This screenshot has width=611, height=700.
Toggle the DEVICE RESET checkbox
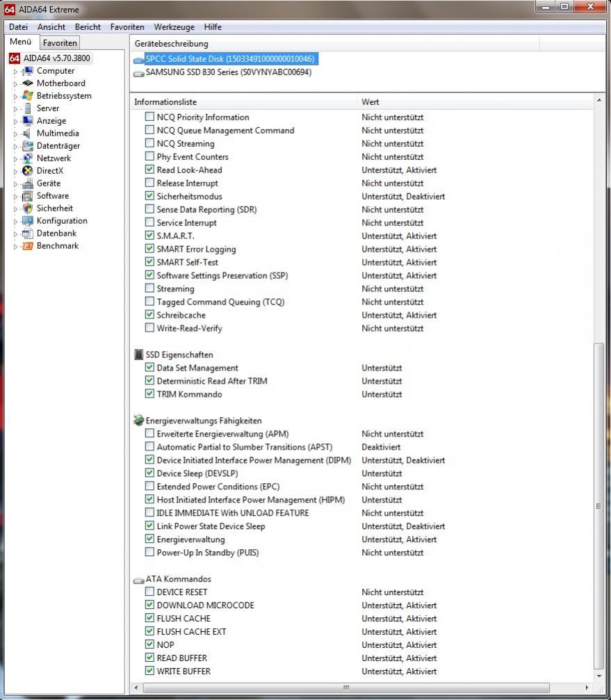point(149,592)
